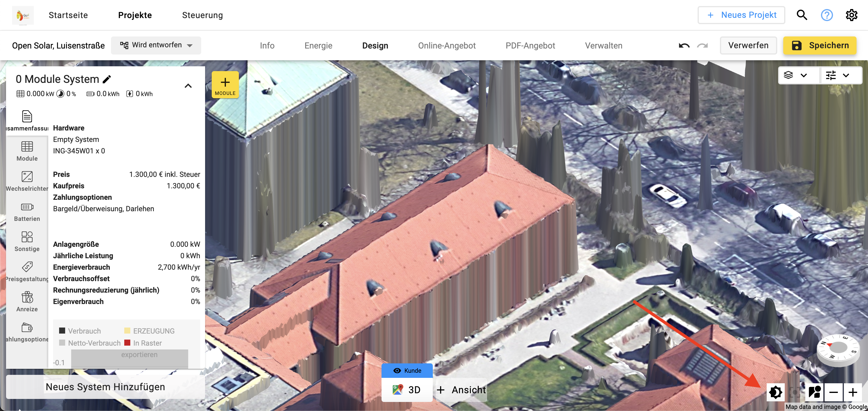The width and height of the screenshot is (868, 411).
Task: Open settings gear icon
Action: point(851,15)
